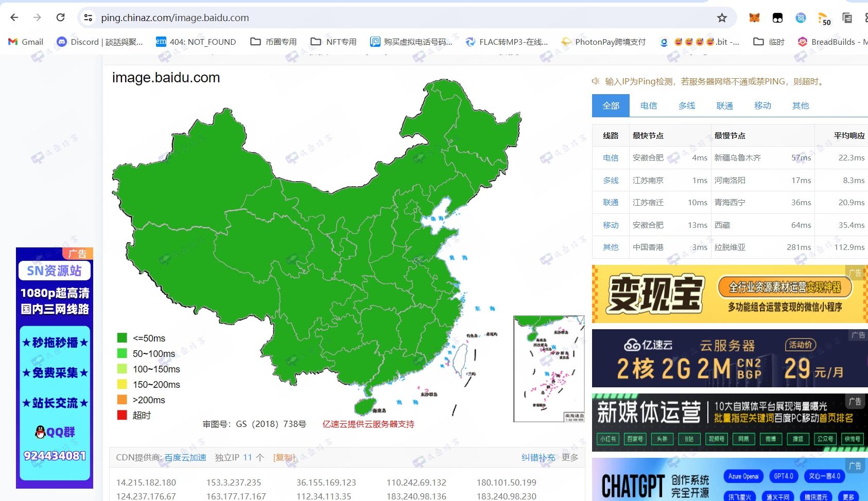
Task: Open the black mask extension icon
Action: (x=777, y=18)
